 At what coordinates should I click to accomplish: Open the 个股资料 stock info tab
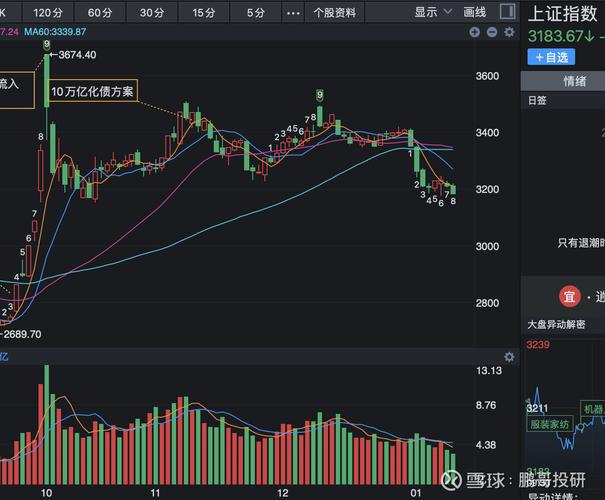(x=335, y=13)
